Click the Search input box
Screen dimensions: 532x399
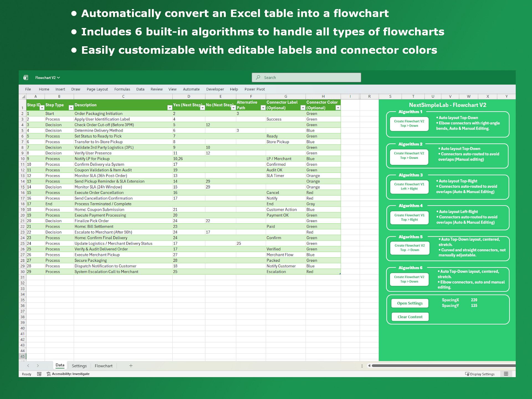click(x=306, y=78)
